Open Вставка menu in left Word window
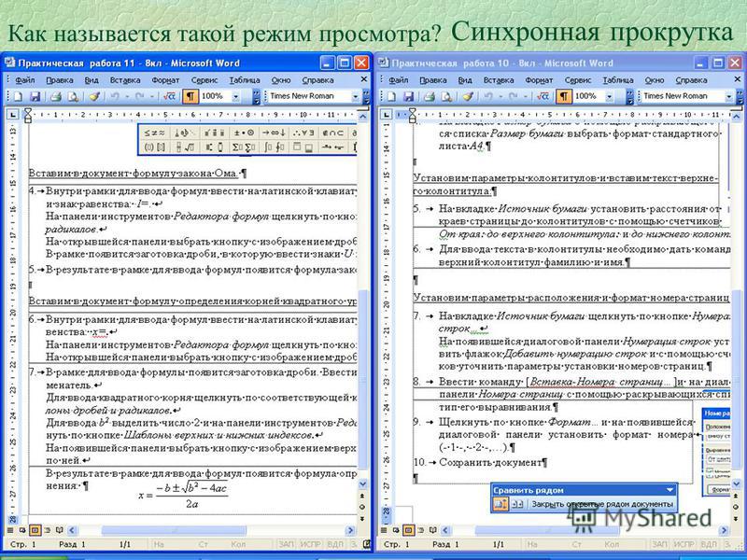Screen dimensions: 747x560 point(125,80)
